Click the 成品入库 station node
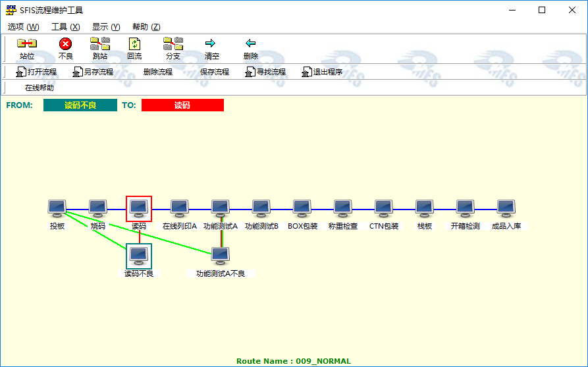The height and width of the screenshot is (367, 588). point(506,209)
